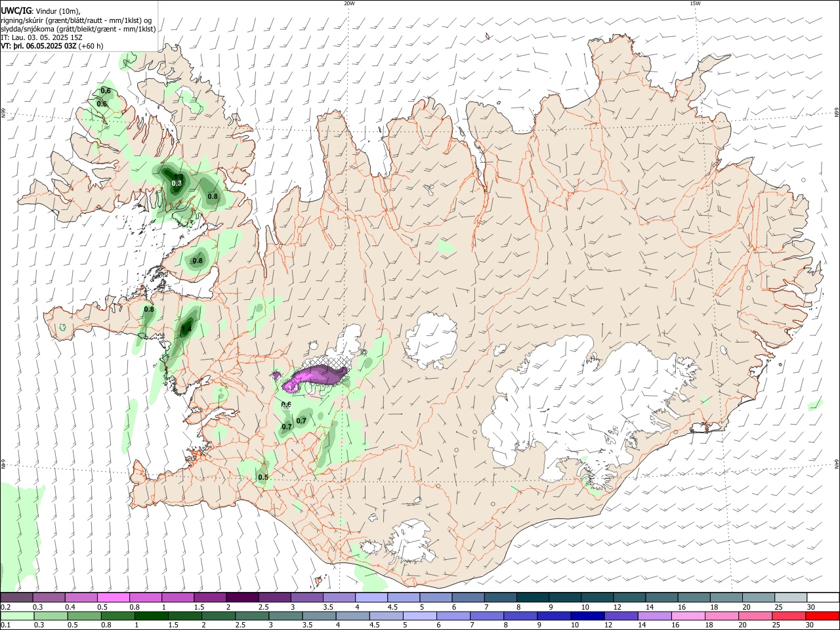Viewport: 840px width, 630px height.
Task: Click the 0.3 value in the dark green map patch
Action: tap(176, 183)
